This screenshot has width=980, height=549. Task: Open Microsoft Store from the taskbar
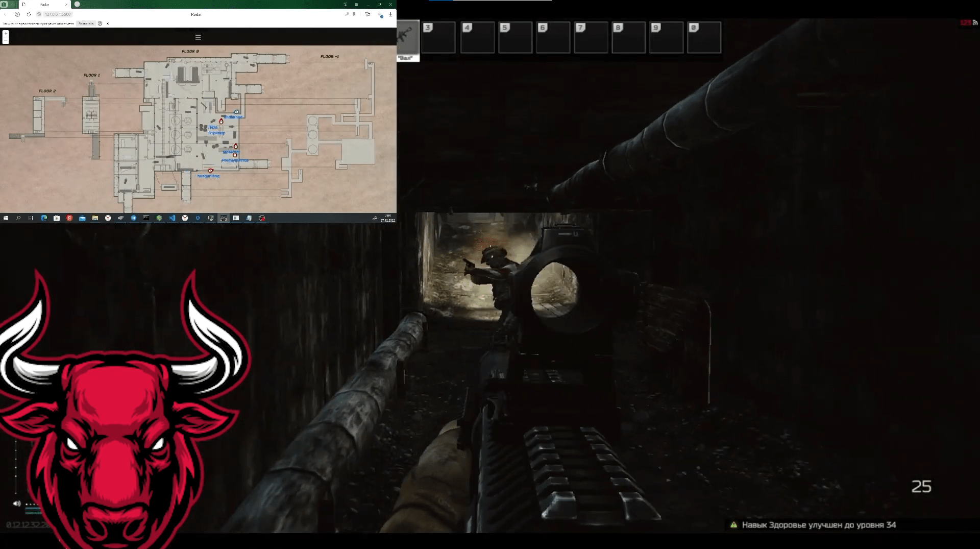click(57, 218)
